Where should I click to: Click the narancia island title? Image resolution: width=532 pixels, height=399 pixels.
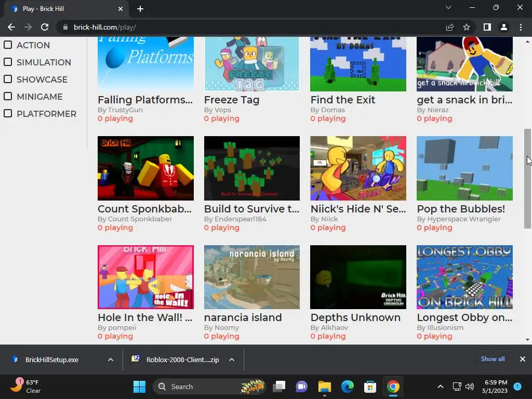click(x=243, y=317)
